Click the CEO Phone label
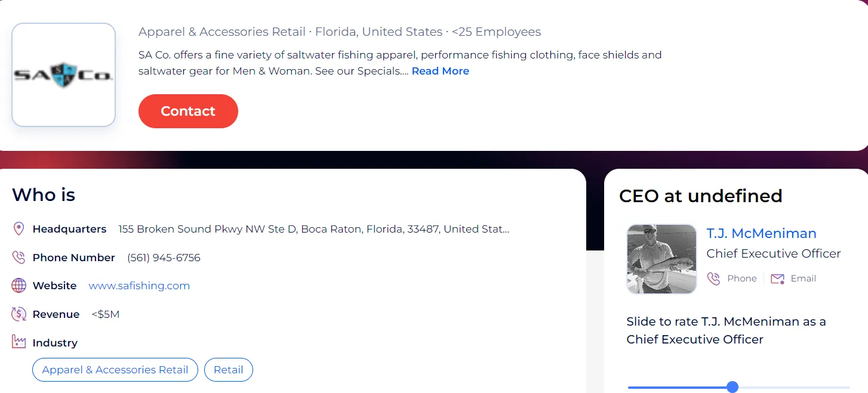Image resolution: width=868 pixels, height=393 pixels. coord(741,278)
